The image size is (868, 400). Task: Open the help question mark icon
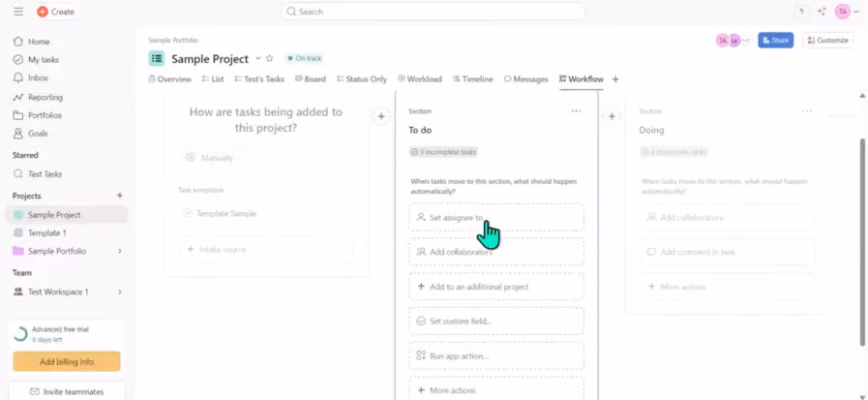(801, 12)
